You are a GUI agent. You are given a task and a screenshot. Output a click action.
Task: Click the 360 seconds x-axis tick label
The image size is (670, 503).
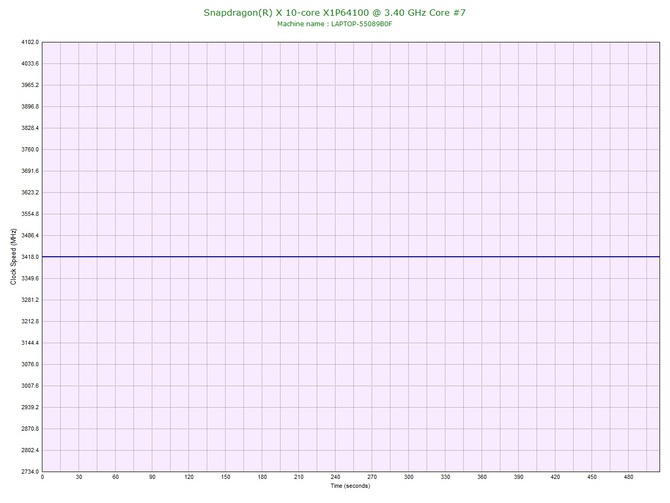coord(482,477)
